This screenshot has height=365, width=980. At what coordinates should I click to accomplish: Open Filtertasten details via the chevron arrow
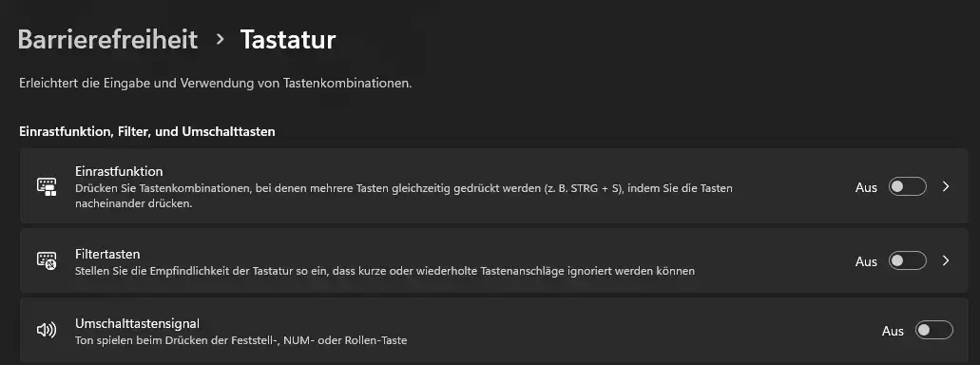(x=946, y=260)
